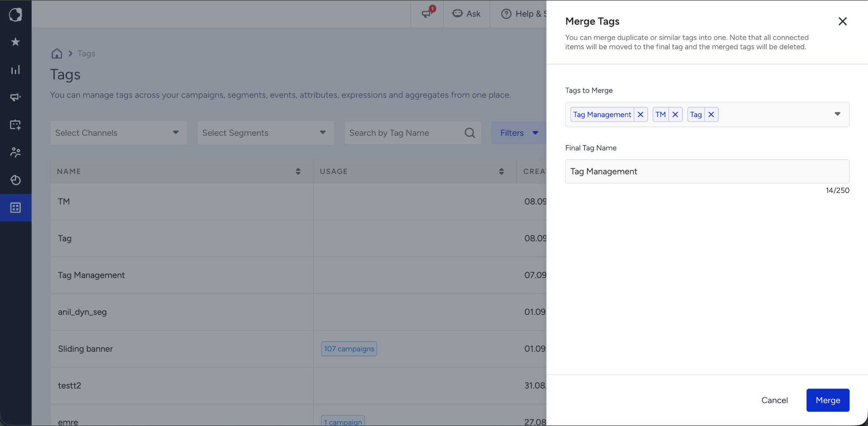Remove the Tag chip from merge list
The width and height of the screenshot is (868, 426).
point(711,115)
